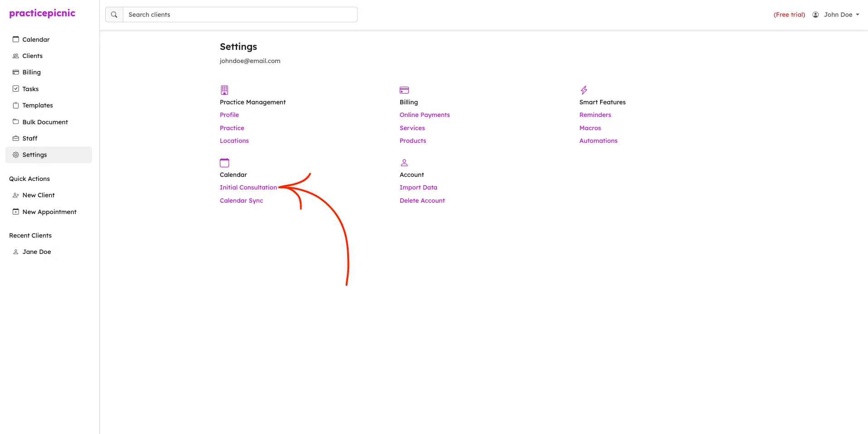Click the Settings gear icon in the sidebar
Image resolution: width=868 pixels, height=434 pixels.
16,155
